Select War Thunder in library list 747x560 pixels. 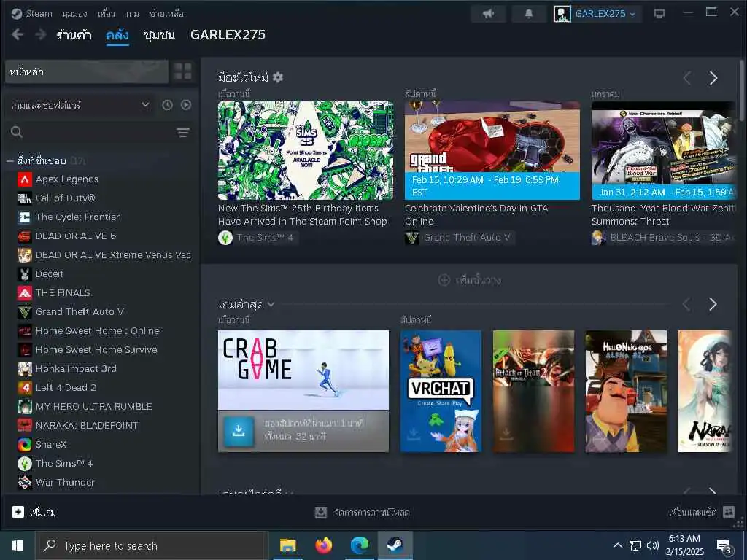(x=65, y=483)
